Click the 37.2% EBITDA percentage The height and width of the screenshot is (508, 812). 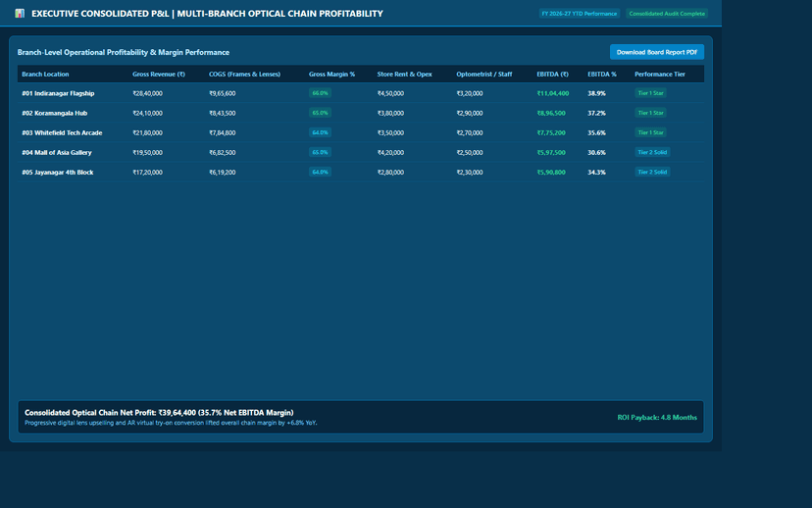596,113
